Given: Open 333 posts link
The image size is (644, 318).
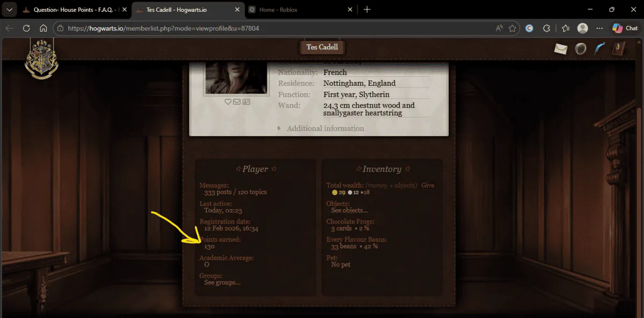Looking at the screenshot, I should coord(218,192).
